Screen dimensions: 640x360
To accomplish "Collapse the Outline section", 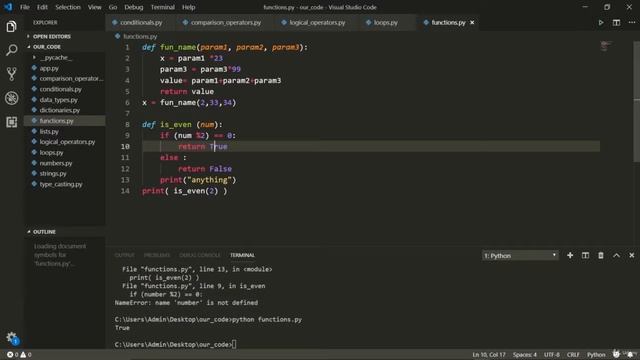I will [44, 232].
